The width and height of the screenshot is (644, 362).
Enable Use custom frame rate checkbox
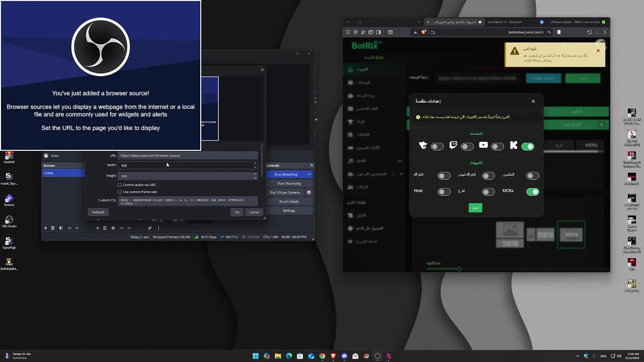coord(120,192)
